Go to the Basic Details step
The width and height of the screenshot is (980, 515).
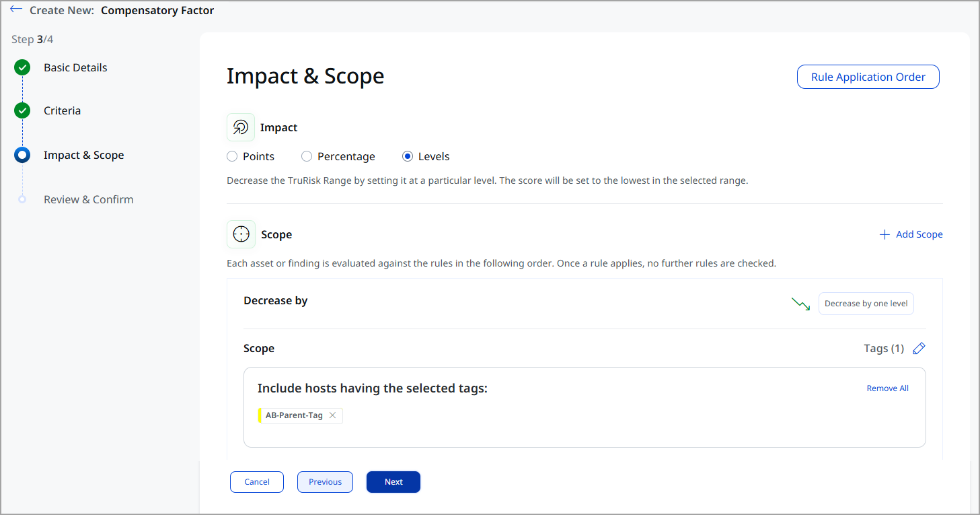click(x=75, y=67)
